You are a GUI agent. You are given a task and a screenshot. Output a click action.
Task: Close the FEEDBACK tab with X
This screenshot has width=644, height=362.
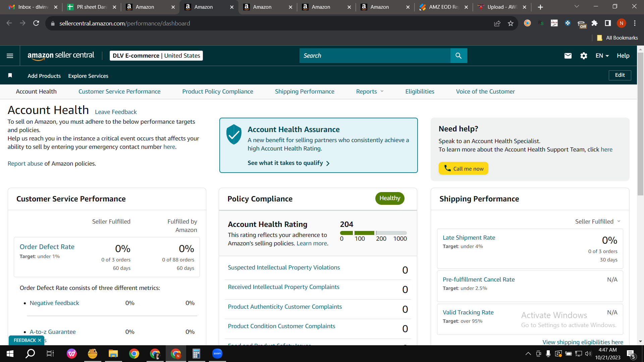point(40,340)
